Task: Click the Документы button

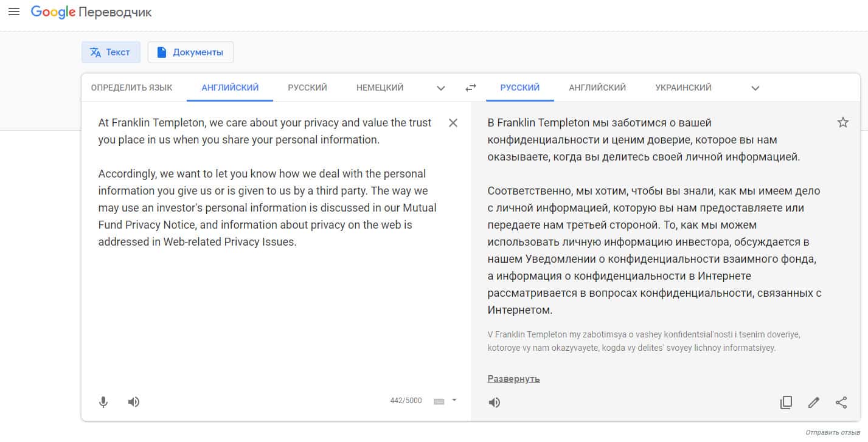Action: (190, 52)
